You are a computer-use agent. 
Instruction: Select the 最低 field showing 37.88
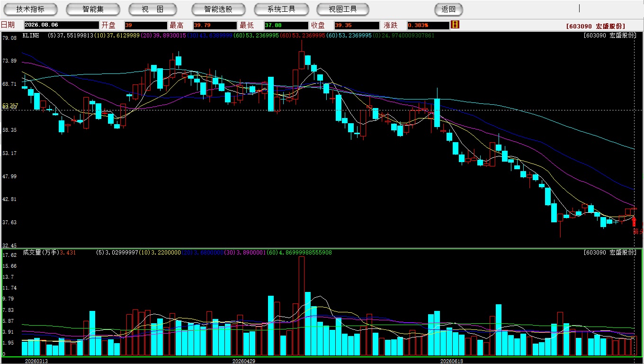point(286,25)
